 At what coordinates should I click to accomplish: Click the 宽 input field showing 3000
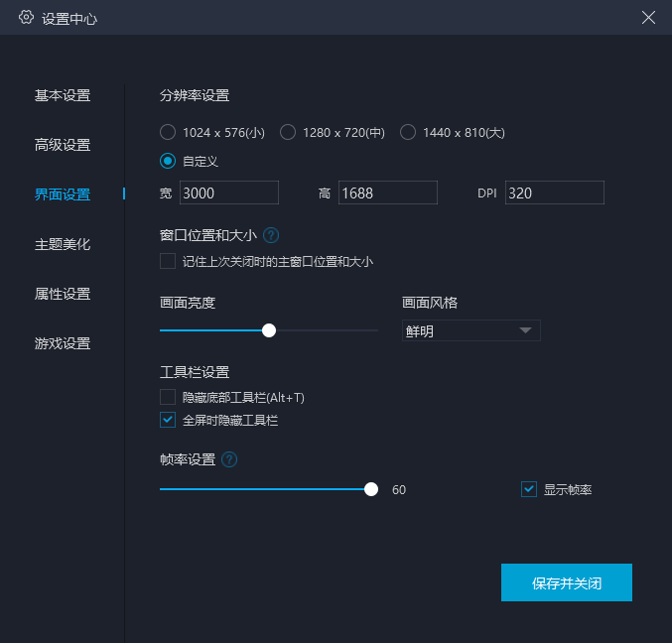[x=229, y=193]
